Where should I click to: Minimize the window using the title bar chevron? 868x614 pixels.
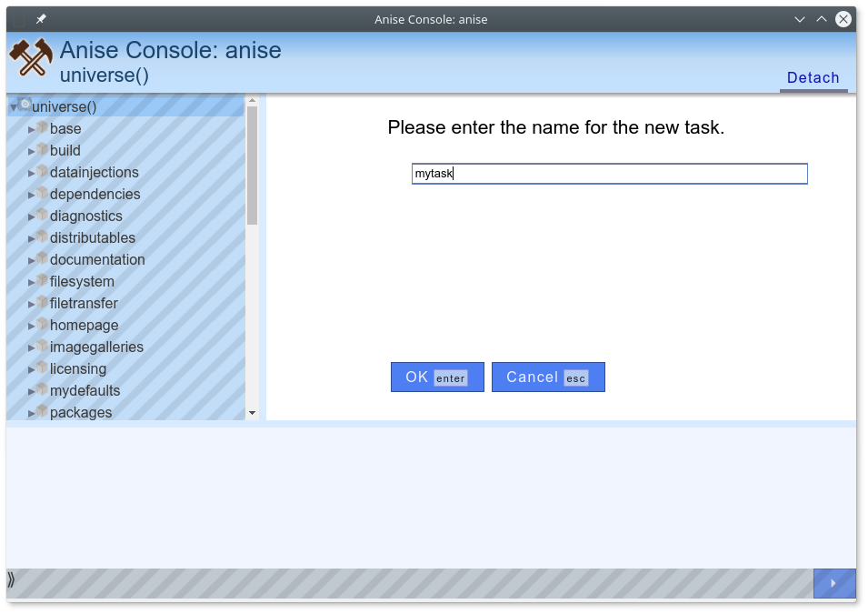click(x=799, y=19)
